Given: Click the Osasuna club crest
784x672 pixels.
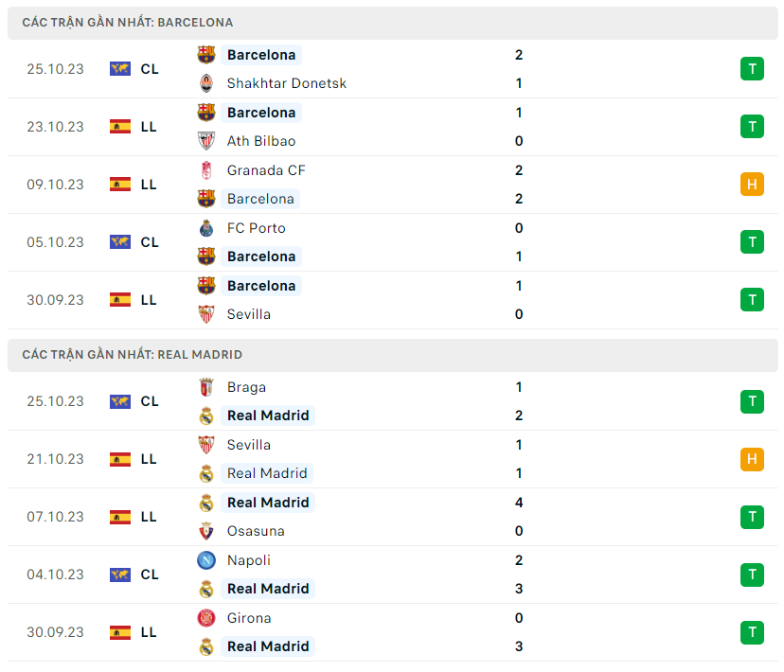Looking at the screenshot, I should [x=206, y=531].
